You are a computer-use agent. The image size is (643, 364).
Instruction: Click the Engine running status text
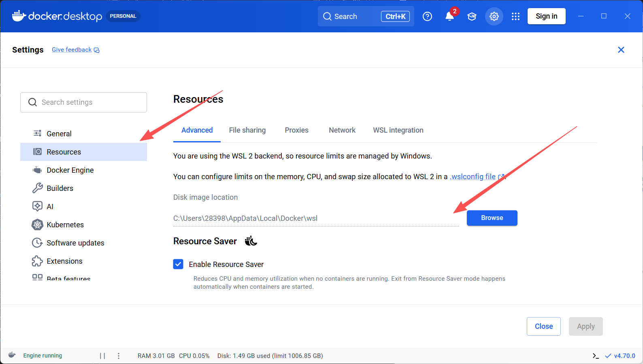pos(43,356)
